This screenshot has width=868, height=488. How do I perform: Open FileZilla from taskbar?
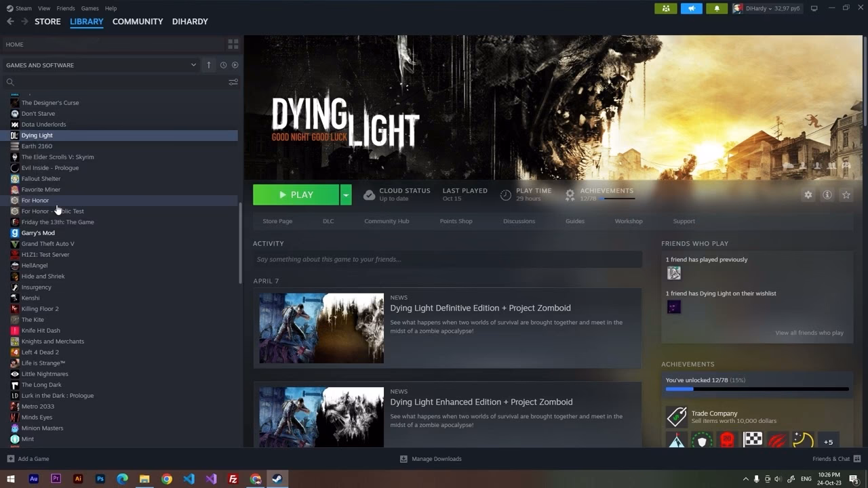tap(233, 479)
